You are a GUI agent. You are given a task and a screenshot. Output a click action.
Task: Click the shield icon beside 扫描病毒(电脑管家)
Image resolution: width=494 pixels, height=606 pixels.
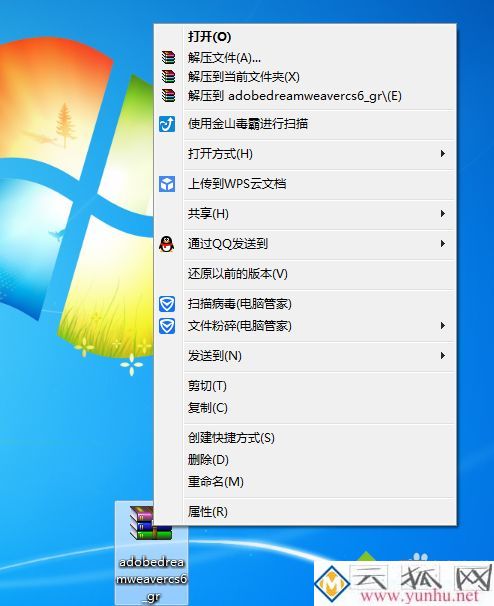[167, 304]
